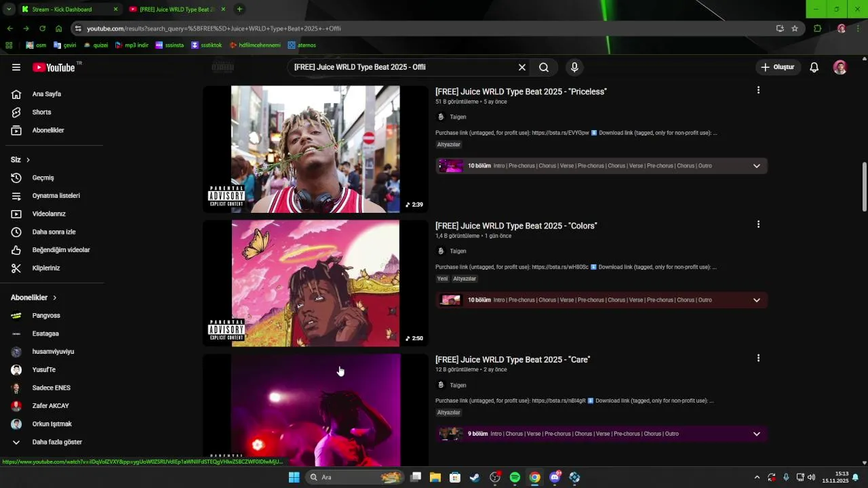
Task: Open Taigen channel under "Colors"
Action: (x=458, y=251)
